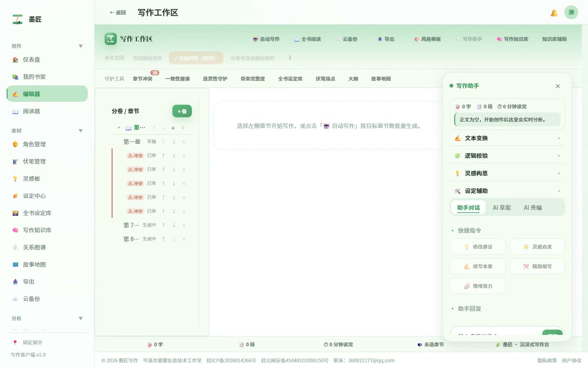Collapse the 分析 sidebar section
Viewport: 588px width, 368px height.
pos(80,319)
